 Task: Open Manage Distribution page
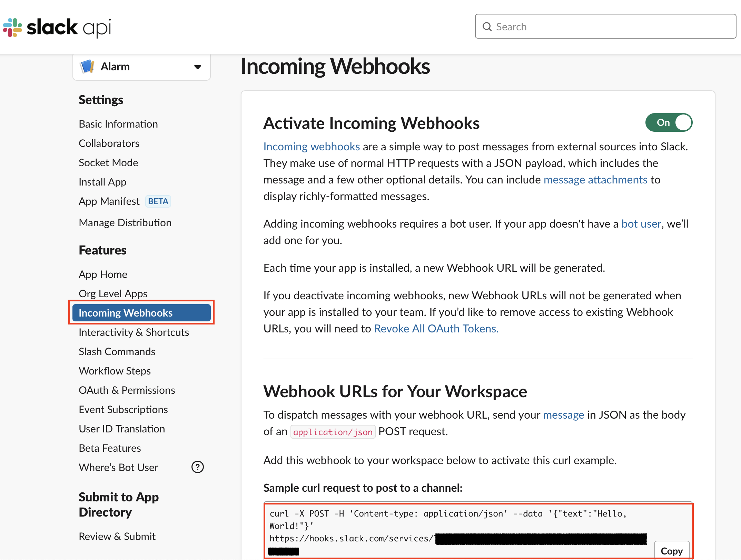pos(125,222)
